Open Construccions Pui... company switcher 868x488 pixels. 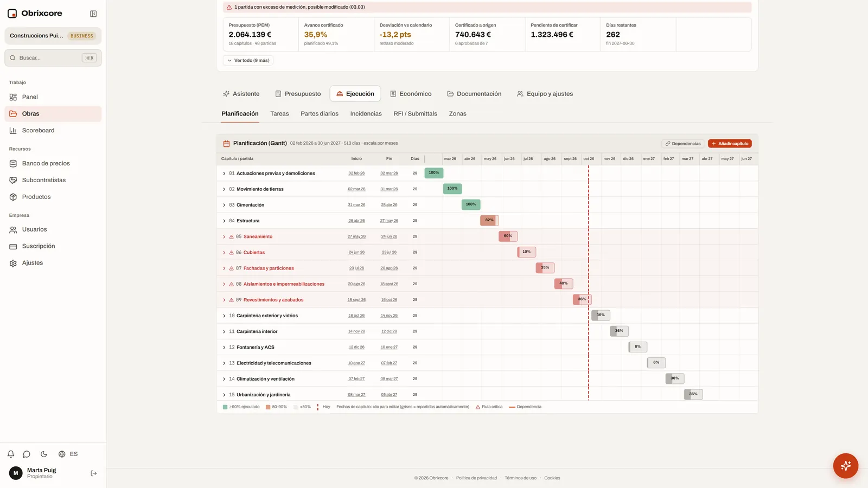click(53, 36)
